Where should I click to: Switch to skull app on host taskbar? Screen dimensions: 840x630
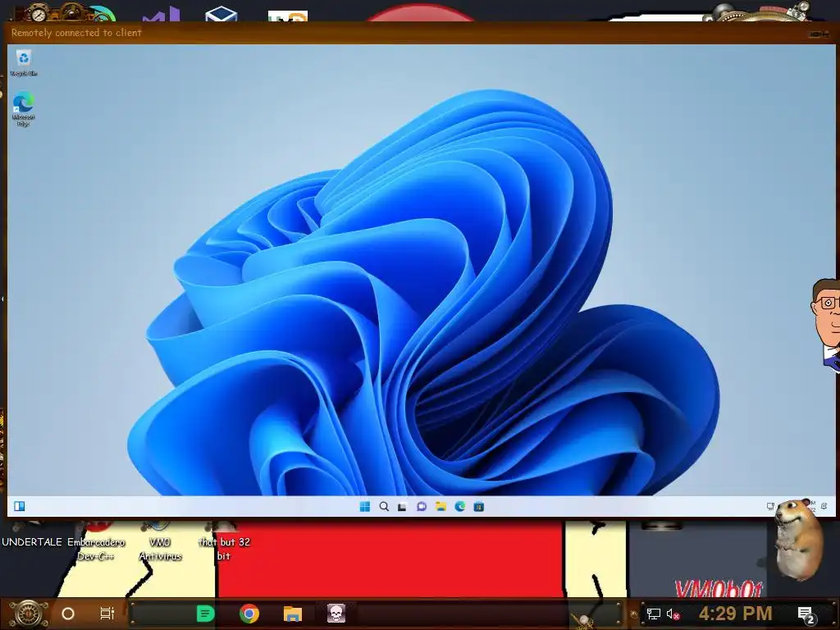coord(336,613)
